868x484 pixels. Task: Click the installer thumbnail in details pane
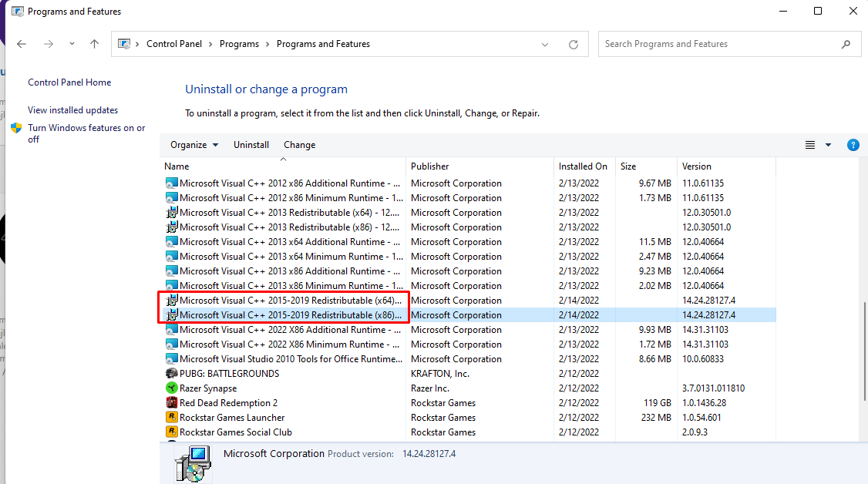coord(193,463)
